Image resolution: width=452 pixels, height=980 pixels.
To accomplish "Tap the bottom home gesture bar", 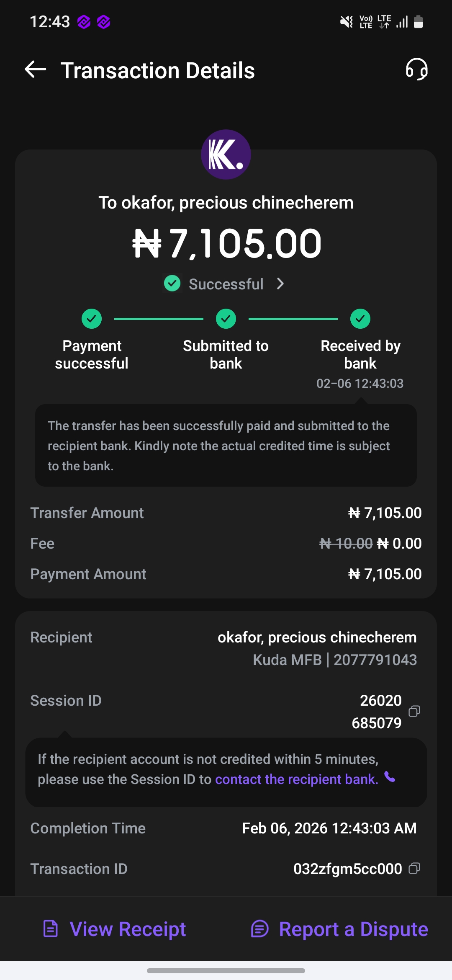I will (x=226, y=970).
